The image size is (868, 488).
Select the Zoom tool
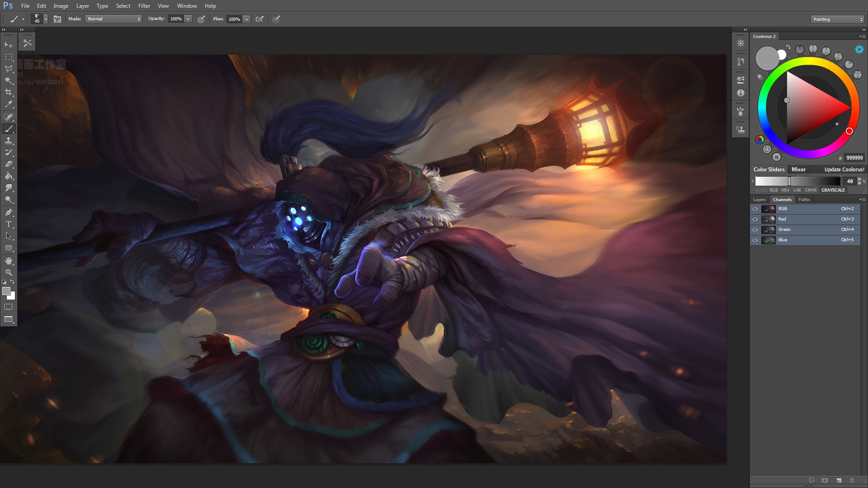point(9,272)
